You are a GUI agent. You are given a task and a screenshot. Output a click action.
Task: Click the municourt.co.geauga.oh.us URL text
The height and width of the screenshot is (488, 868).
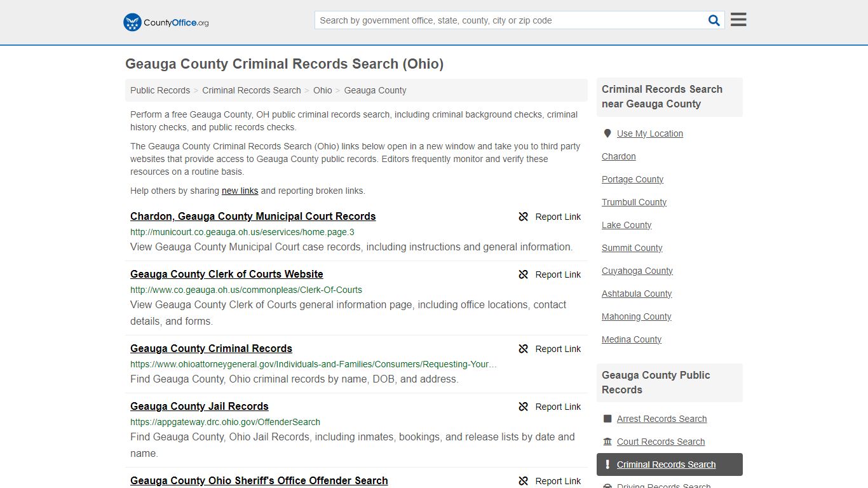(x=242, y=232)
